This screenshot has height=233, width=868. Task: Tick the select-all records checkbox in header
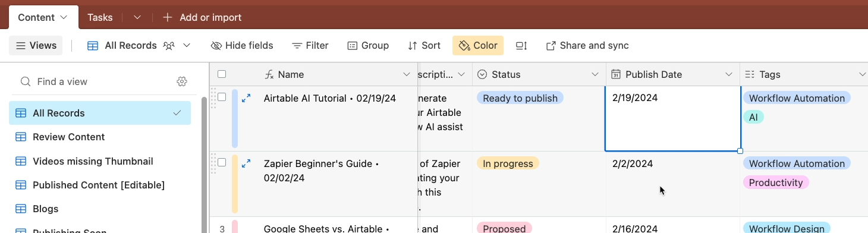pos(222,74)
